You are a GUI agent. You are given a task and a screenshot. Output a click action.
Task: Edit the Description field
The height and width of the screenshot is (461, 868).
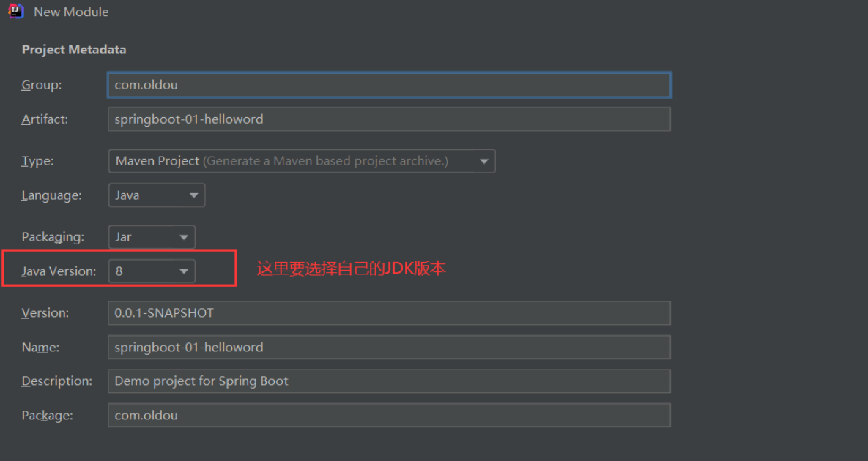[389, 381]
